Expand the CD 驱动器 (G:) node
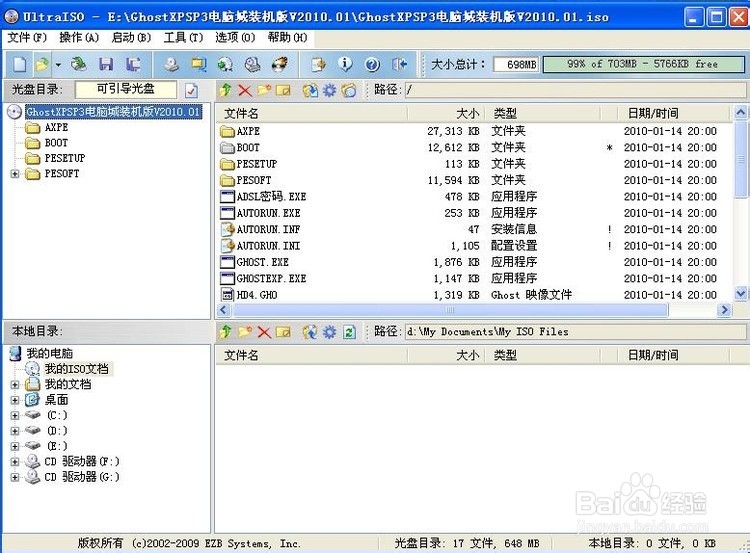This screenshot has width=750, height=553. point(15,477)
